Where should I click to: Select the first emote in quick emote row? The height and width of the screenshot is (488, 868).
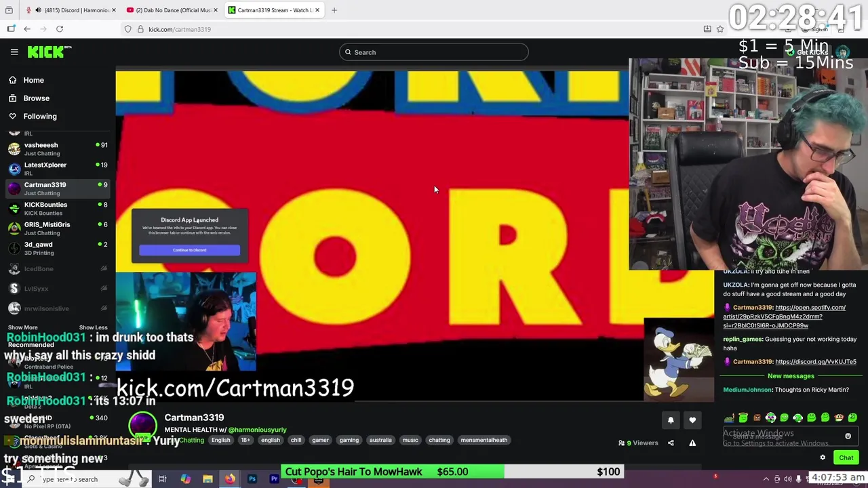(730, 418)
